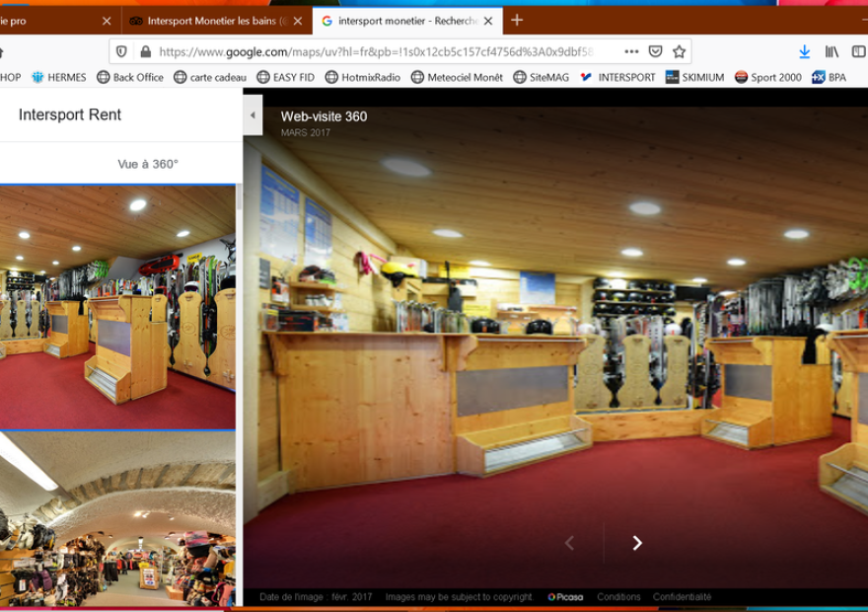This screenshot has width=868, height=612.
Task: Click the tracking protection shield icon
Action: pyautogui.click(x=121, y=52)
